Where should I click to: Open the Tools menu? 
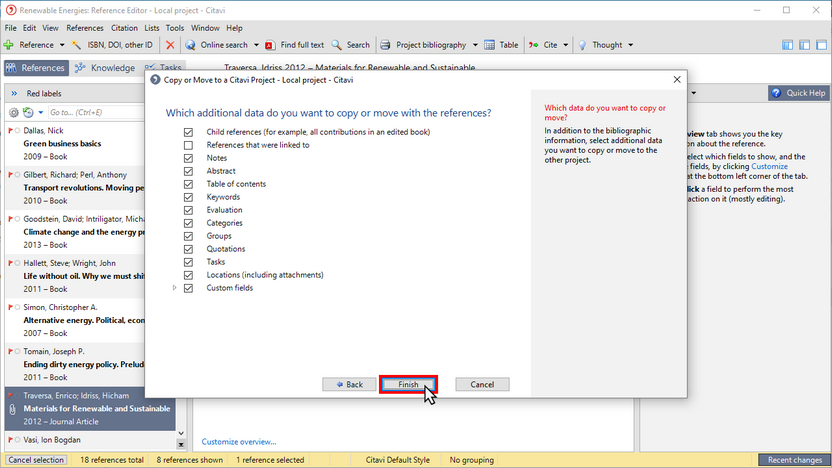pos(175,28)
